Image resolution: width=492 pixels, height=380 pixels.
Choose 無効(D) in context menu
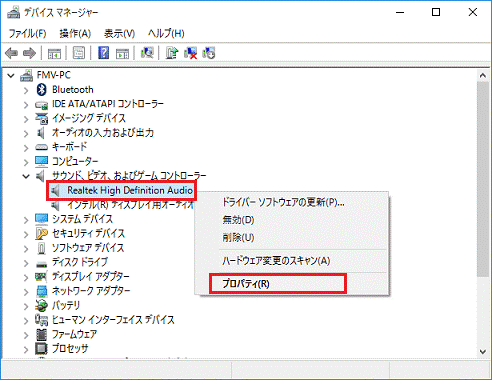[238, 220]
